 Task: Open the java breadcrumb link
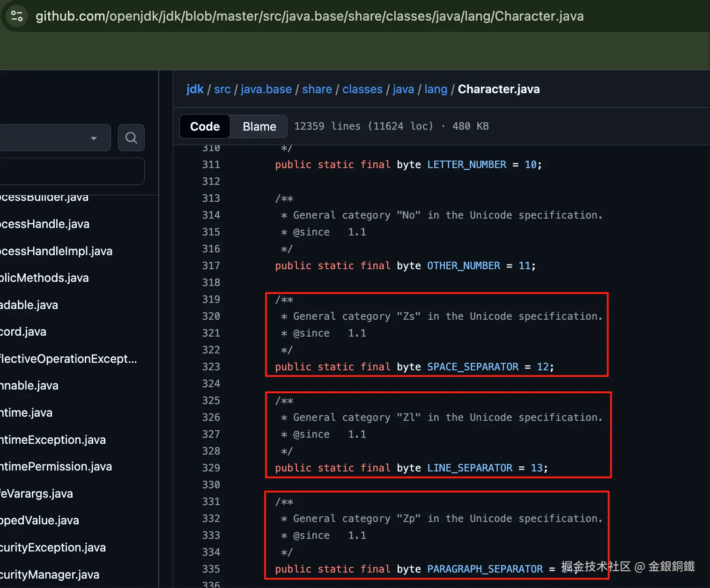pos(403,89)
